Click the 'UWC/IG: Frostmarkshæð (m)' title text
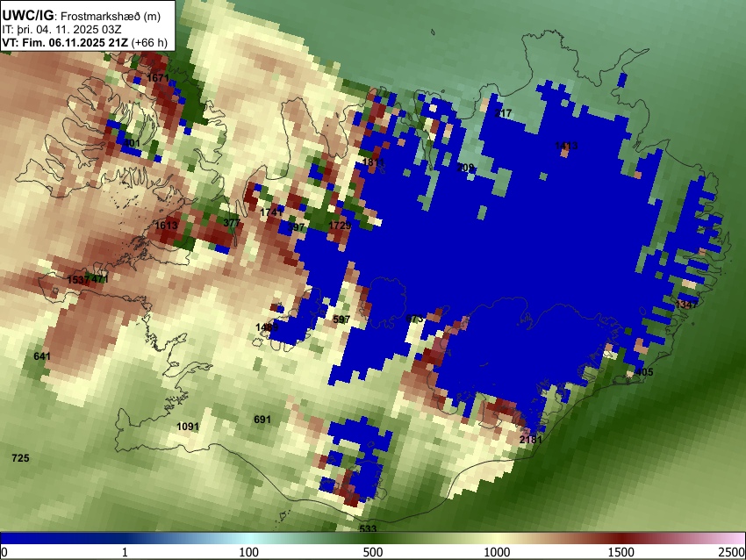The width and height of the screenshot is (746, 560). 82,16
